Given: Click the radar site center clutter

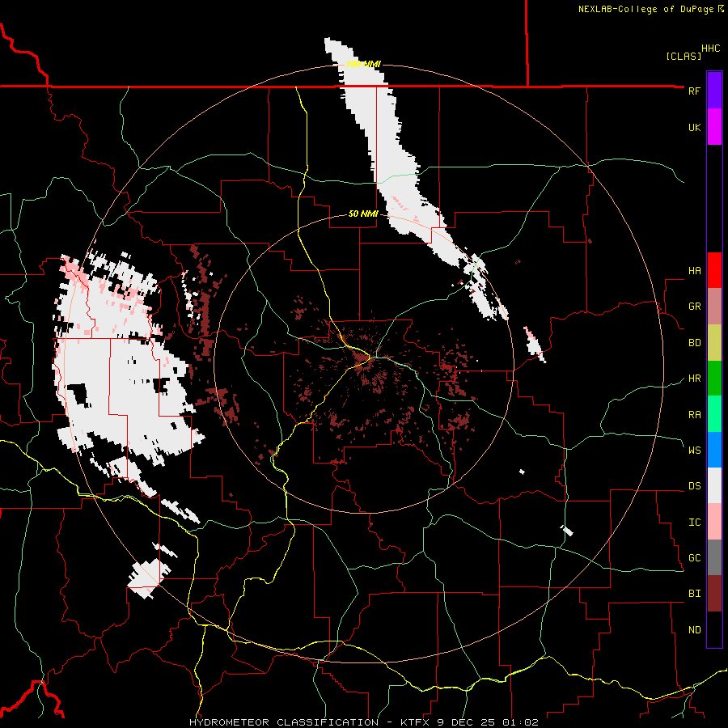Looking at the screenshot, I should coord(363,358).
